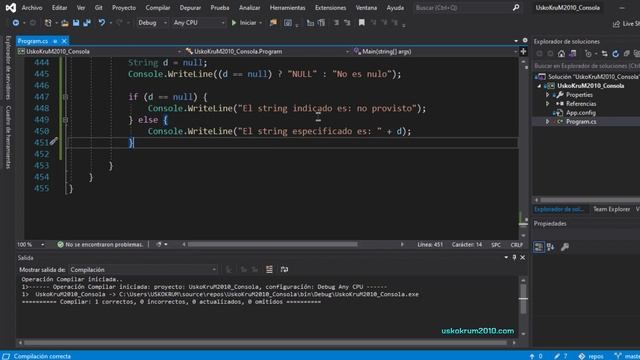
Task: Open the Main(string[] args) member dropdown
Action: [435, 51]
